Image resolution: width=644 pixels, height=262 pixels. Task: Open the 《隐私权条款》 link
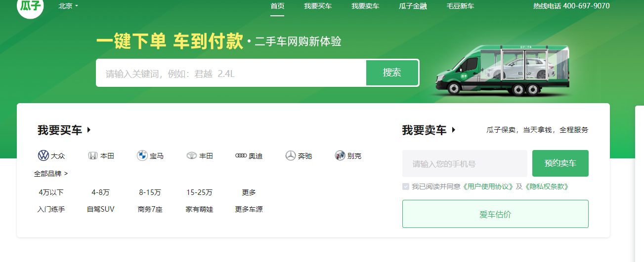tap(547, 187)
